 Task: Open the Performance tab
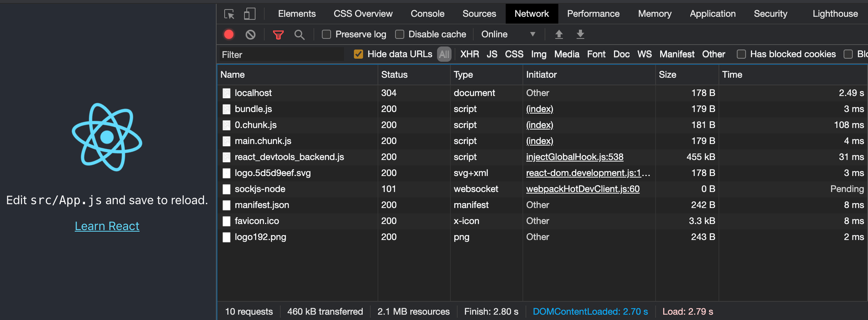(593, 14)
